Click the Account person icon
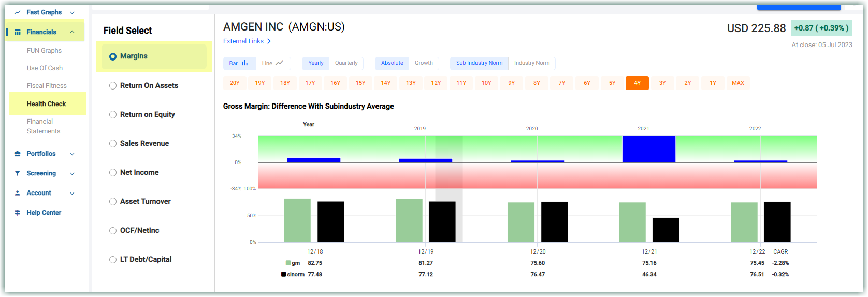868x297 pixels. [x=18, y=193]
